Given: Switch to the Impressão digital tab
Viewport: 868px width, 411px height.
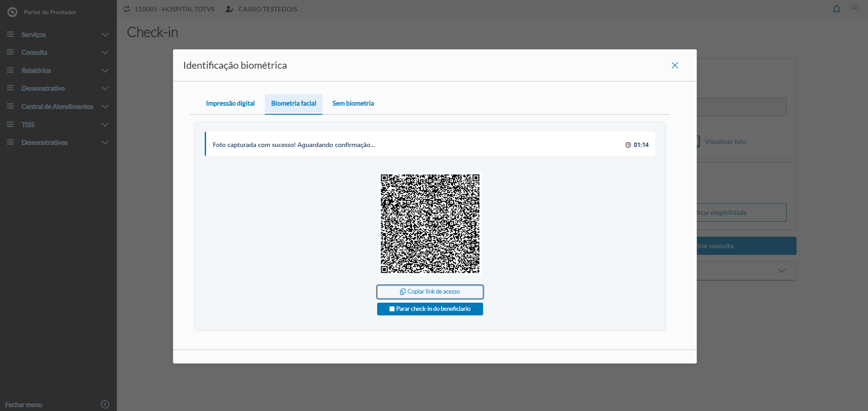Looking at the screenshot, I should point(230,104).
